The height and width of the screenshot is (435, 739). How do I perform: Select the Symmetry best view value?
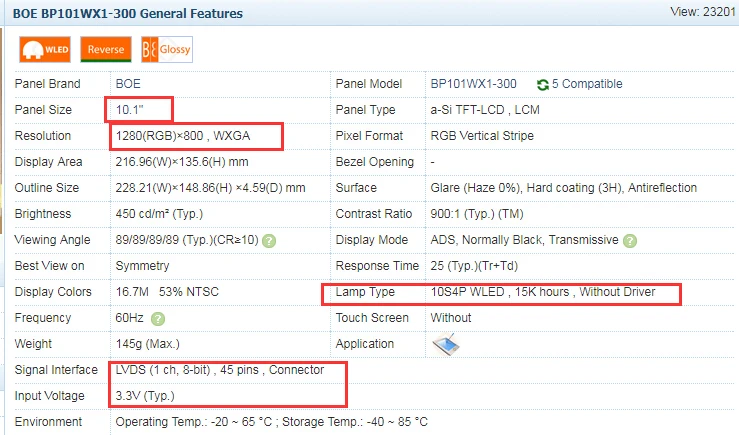pyautogui.click(x=142, y=266)
